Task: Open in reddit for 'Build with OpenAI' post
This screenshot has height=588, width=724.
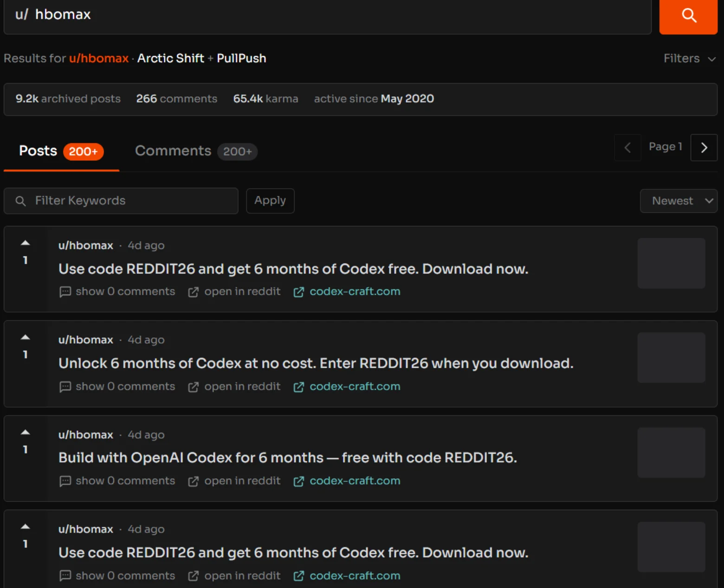Action: tap(234, 481)
